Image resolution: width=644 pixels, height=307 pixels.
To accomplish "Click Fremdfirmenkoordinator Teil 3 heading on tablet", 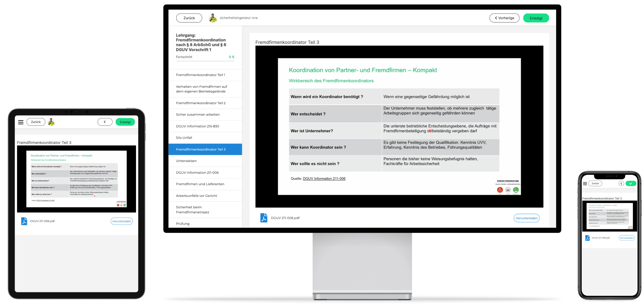I will click(44, 142).
